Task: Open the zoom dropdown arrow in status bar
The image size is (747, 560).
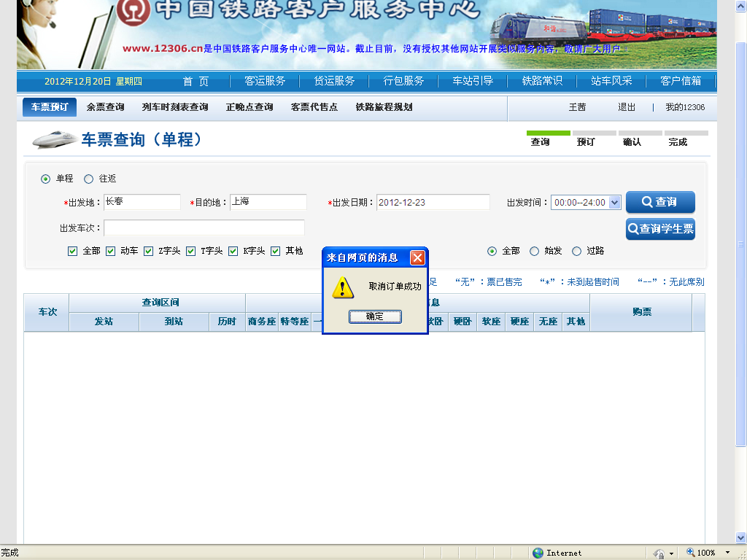Action: point(727,553)
